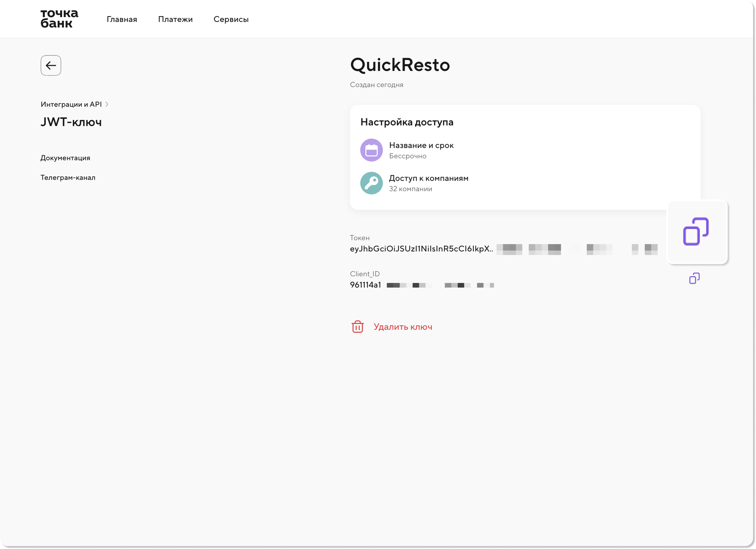Copy the token with the enlarged copy icon

point(696,231)
